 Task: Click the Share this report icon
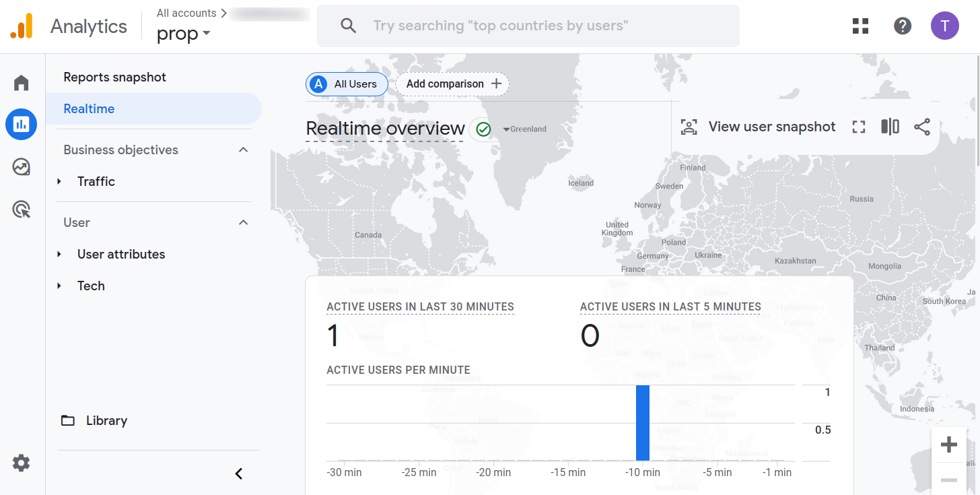(x=921, y=127)
